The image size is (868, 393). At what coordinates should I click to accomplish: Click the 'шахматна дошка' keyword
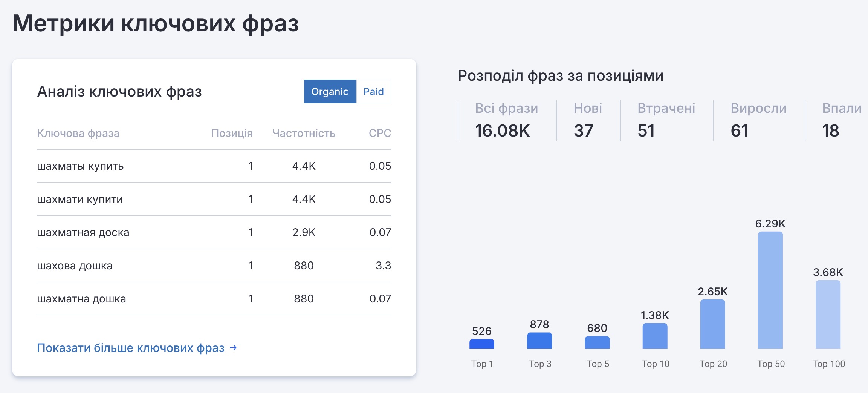tap(81, 299)
